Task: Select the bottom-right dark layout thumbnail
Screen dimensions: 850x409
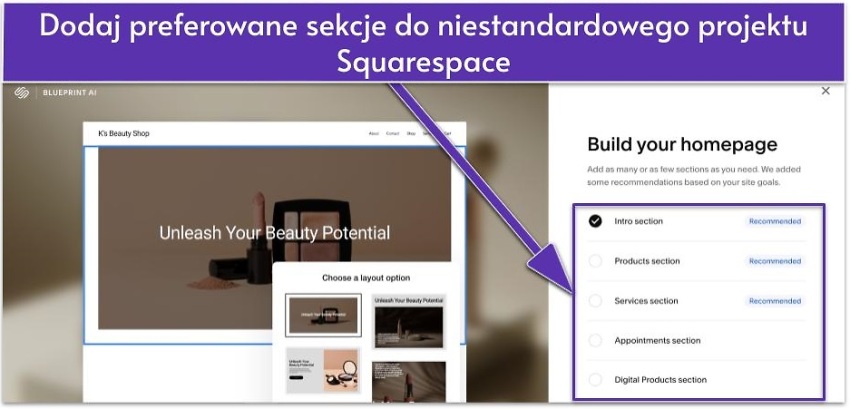Action: point(409,382)
